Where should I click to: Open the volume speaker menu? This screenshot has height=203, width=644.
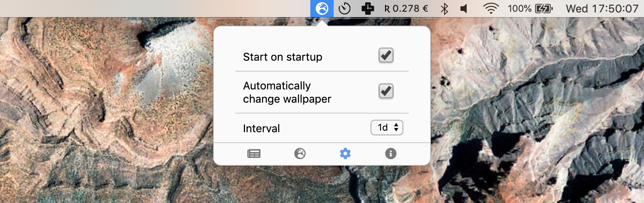[x=464, y=9]
